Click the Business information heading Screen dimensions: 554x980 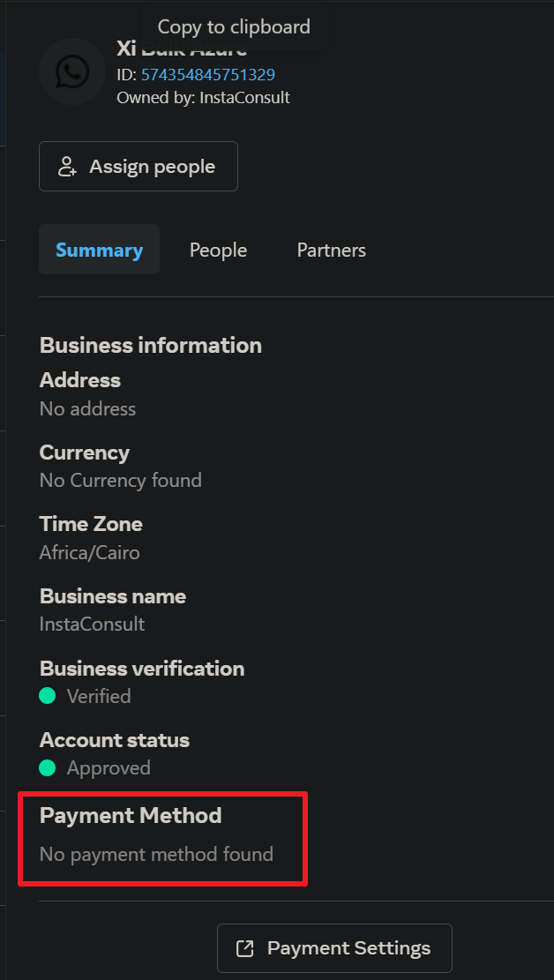(151, 345)
